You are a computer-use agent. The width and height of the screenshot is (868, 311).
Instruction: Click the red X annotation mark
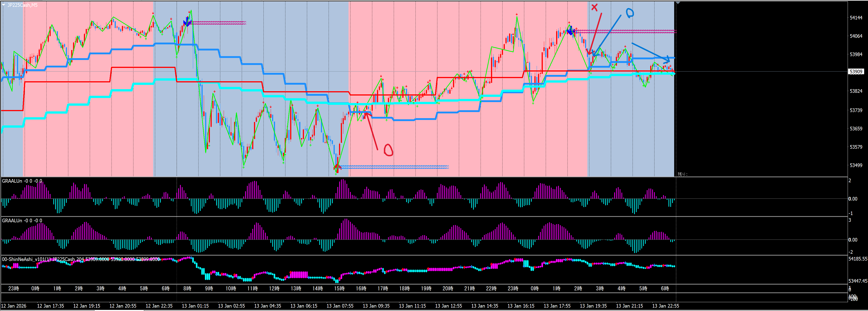594,7
